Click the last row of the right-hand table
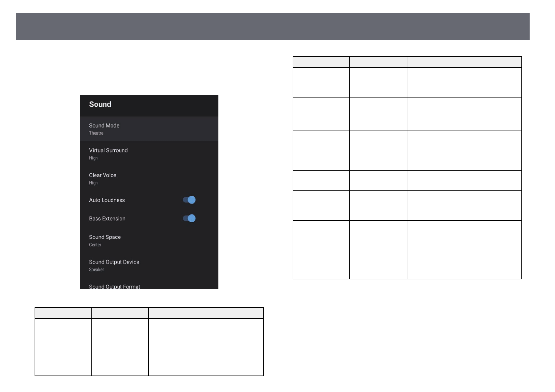 click(407, 250)
